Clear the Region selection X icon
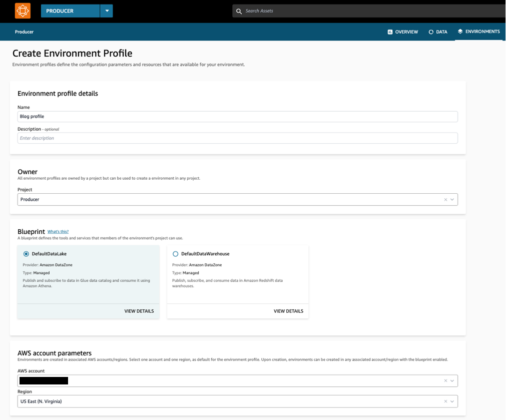The image size is (506, 420). (445, 401)
